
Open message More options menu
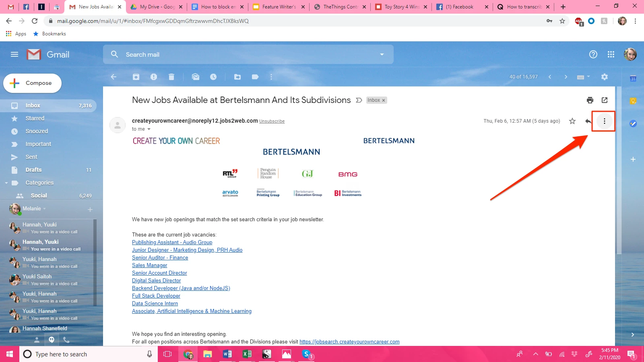[605, 121]
